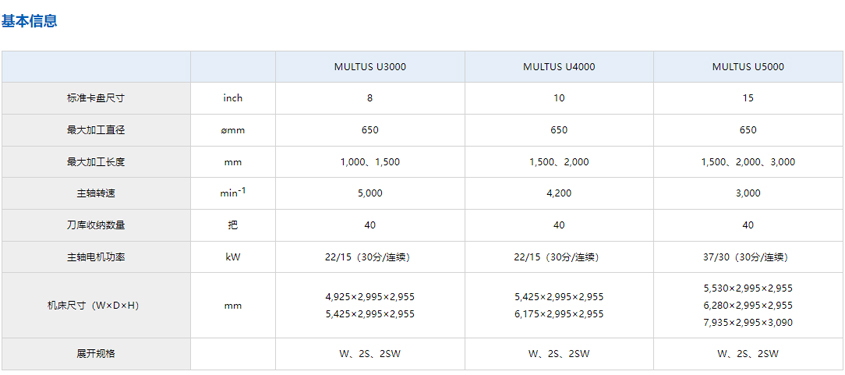
Task: Click the 650 diameter value for MULTUS U3000
Action: 370,130
